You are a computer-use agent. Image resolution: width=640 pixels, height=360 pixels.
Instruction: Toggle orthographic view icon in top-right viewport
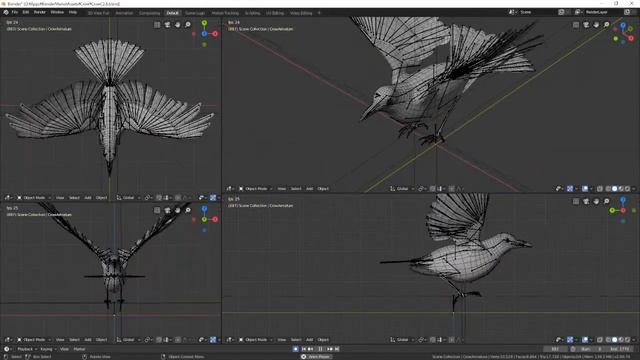576,25
